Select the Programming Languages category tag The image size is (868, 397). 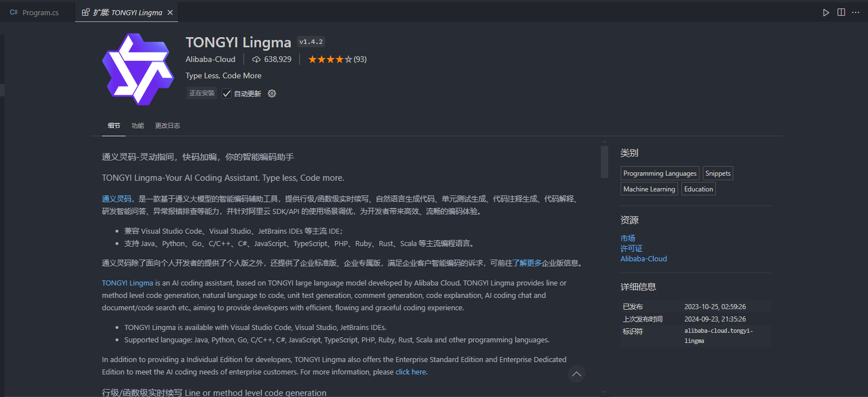[x=660, y=173]
